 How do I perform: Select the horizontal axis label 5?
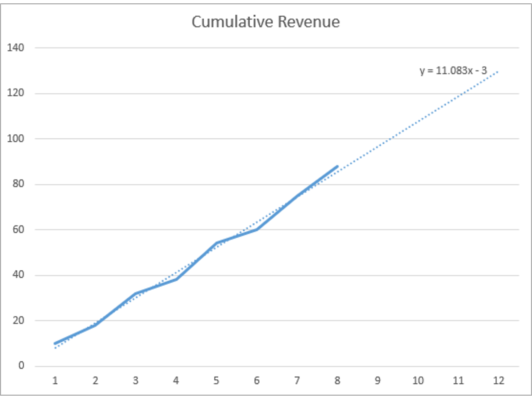(x=216, y=380)
